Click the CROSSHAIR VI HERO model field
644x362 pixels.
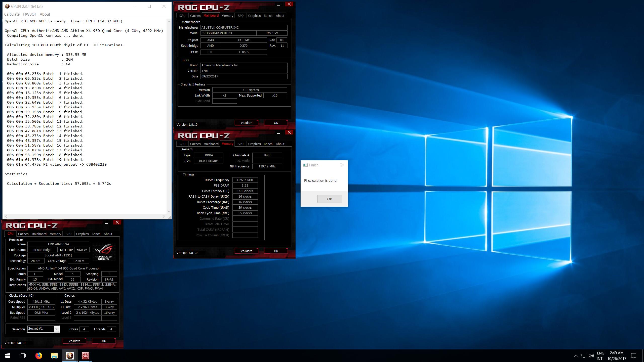[x=228, y=33]
